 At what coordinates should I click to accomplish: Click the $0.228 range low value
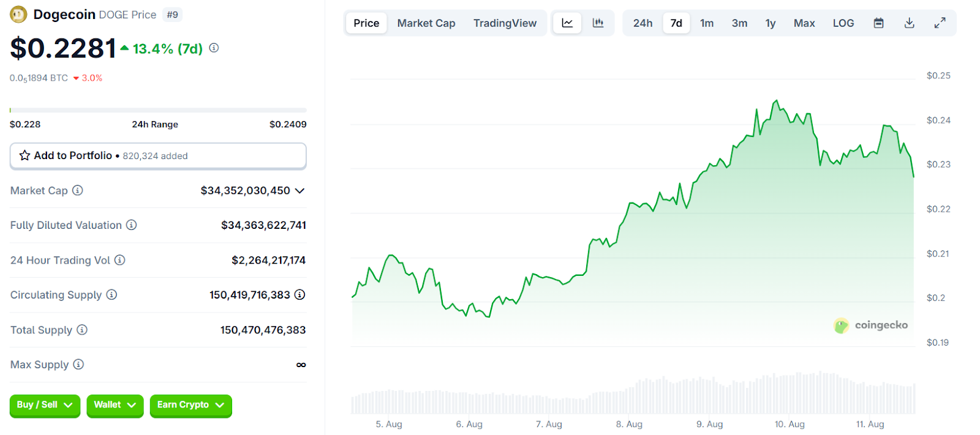(x=25, y=124)
